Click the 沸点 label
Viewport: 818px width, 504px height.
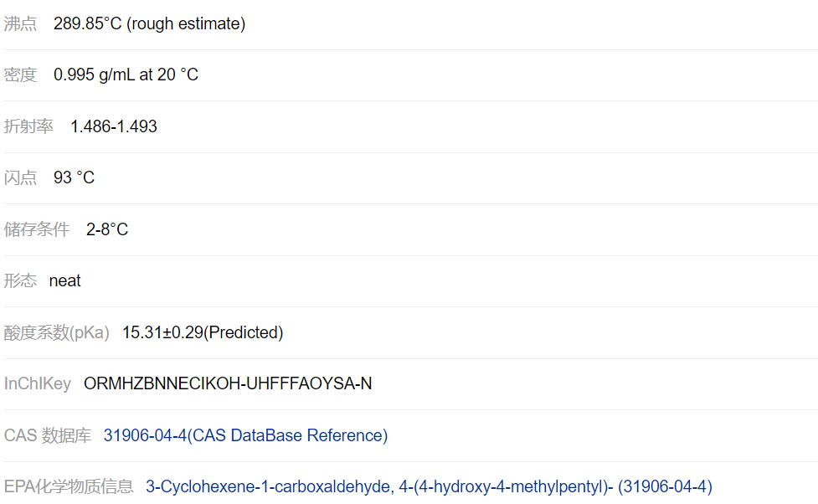pyautogui.click(x=21, y=23)
